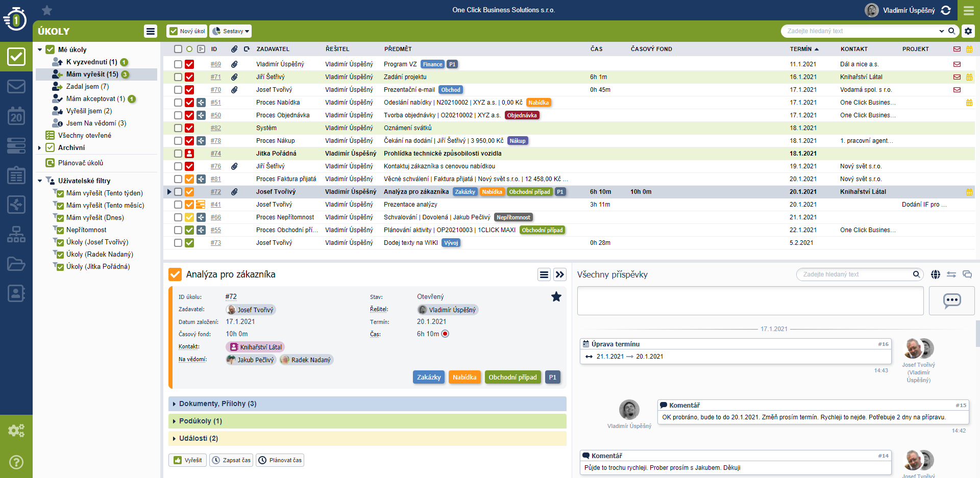Open the Knihařství Látal contact chip
This screenshot has width=980, height=478.
[x=255, y=347]
